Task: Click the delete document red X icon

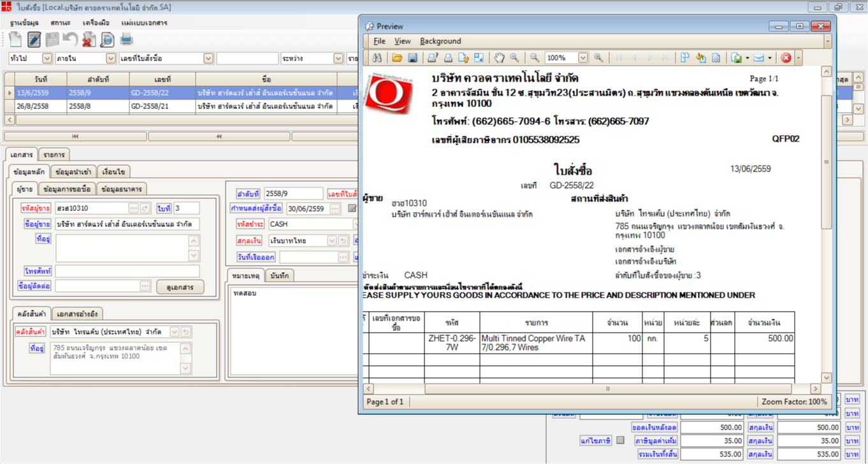Action: click(89, 39)
